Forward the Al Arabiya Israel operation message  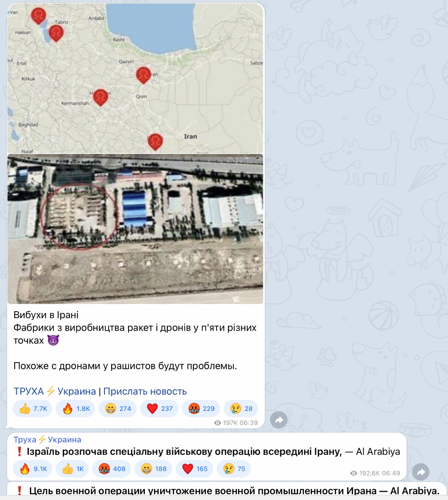pyautogui.click(x=421, y=472)
